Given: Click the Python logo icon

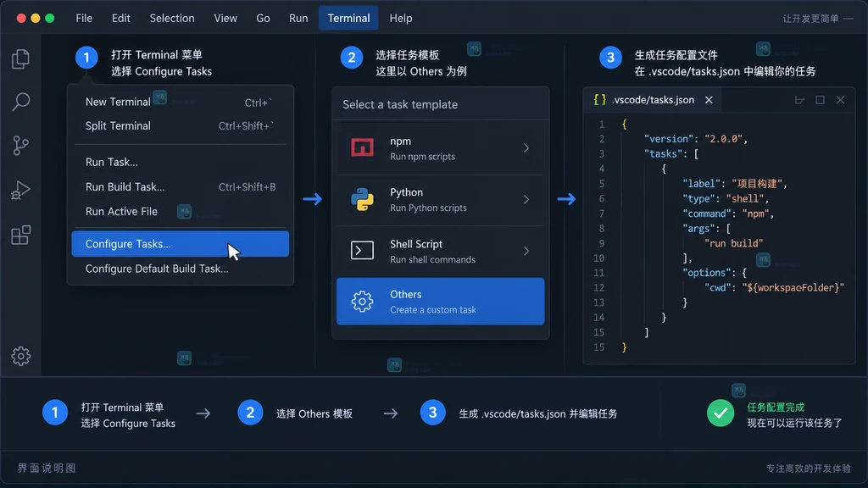Looking at the screenshot, I should pos(362,199).
